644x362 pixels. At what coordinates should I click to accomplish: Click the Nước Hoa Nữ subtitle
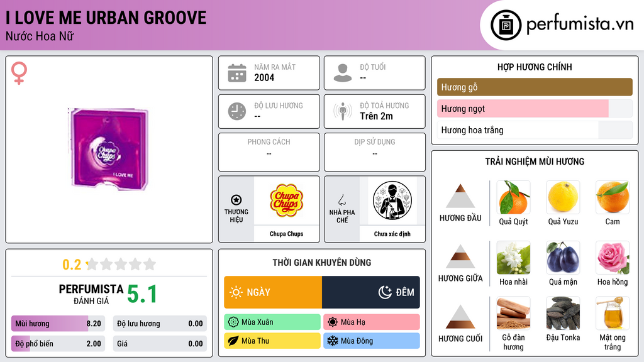pyautogui.click(x=40, y=36)
